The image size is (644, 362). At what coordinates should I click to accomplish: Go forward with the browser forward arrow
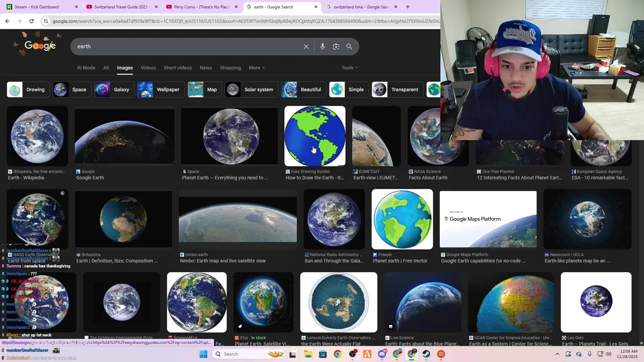click(19, 21)
